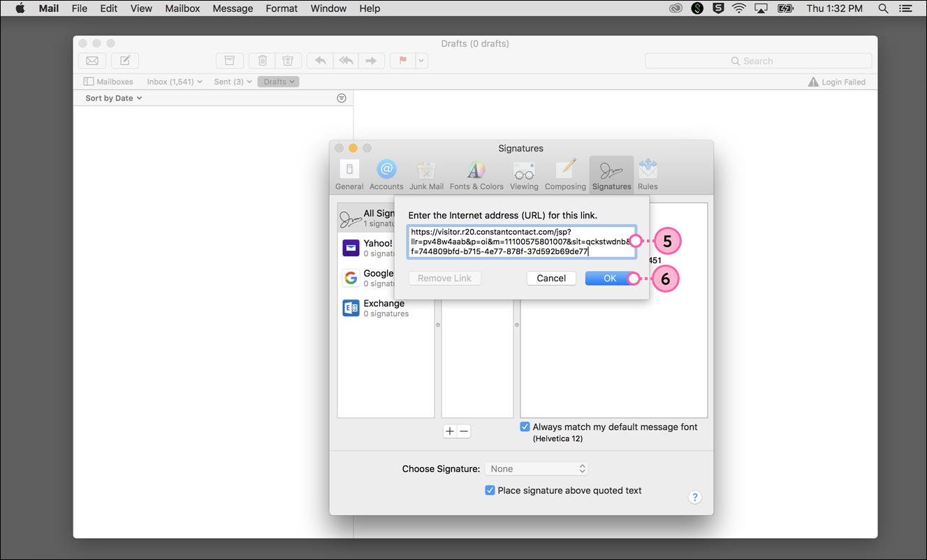Open the Message menu

[x=233, y=8]
